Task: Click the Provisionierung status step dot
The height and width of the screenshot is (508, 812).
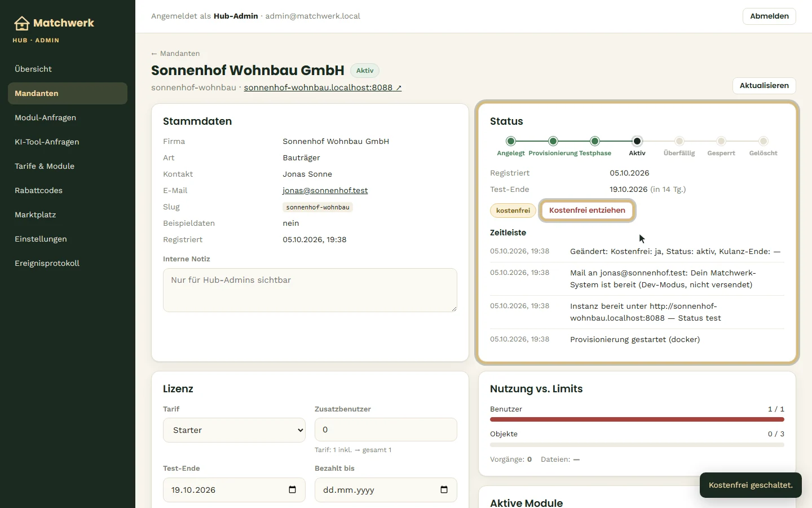Action: [553, 141]
